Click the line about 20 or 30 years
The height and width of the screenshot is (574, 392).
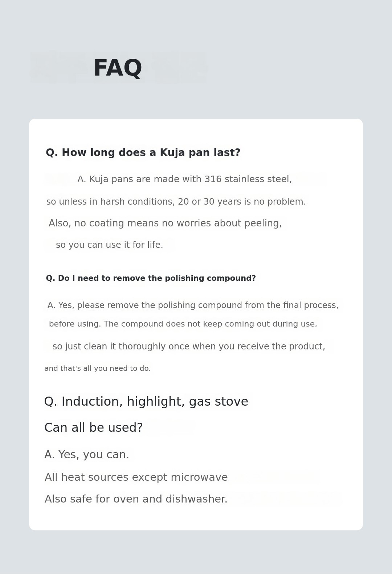pos(176,202)
